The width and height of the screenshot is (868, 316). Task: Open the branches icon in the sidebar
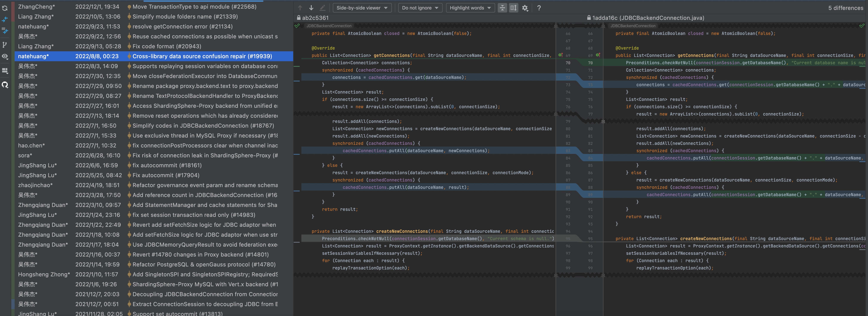pyautogui.click(x=5, y=45)
